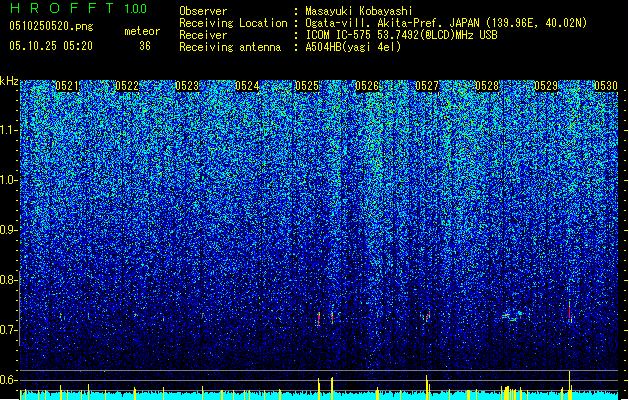Click the 0521 time marker
This screenshot has width=629, height=400.
click(x=67, y=86)
